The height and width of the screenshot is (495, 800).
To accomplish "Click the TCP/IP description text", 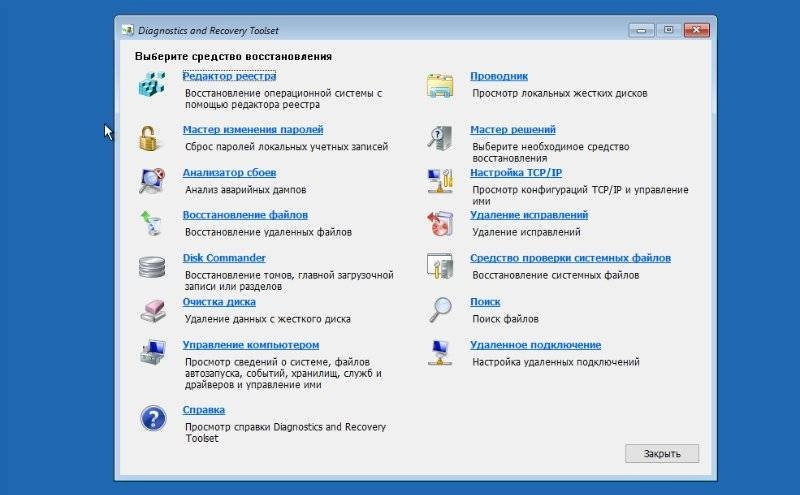I will (x=580, y=195).
